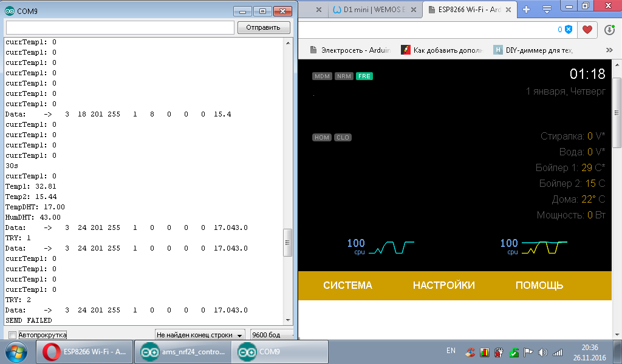This screenshot has width=622, height=364.
Task: Click the Дома: 22° C reading
Action: click(x=578, y=199)
